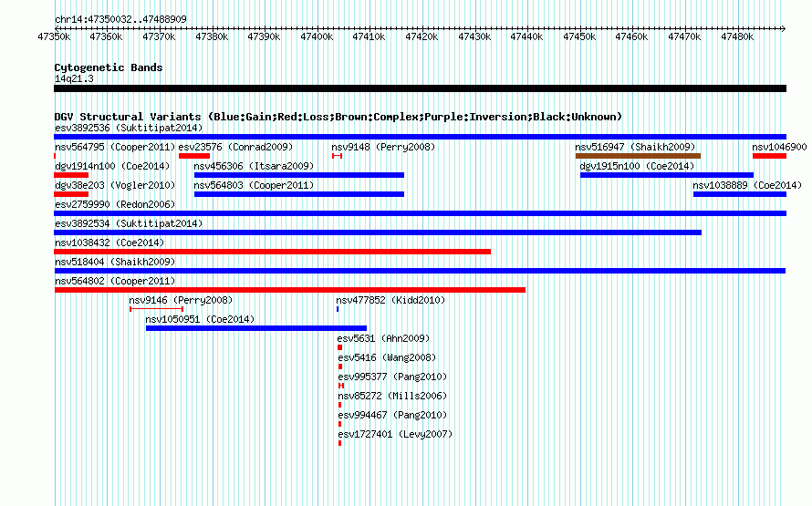The height and width of the screenshot is (506, 812).
Task: Click the nsv1038432 (Coe2014) label text
Action: [109, 243]
